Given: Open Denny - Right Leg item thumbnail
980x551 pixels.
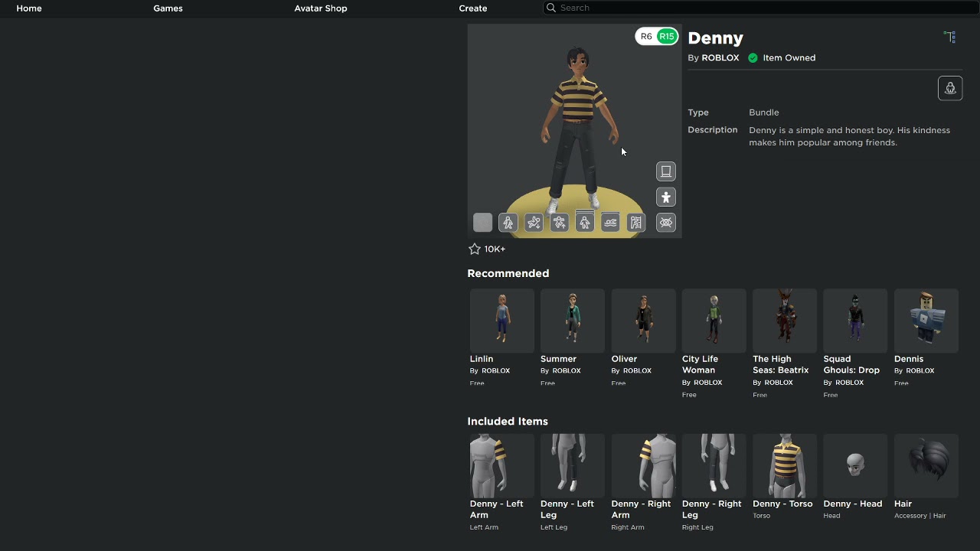Looking at the screenshot, I should tap(714, 466).
